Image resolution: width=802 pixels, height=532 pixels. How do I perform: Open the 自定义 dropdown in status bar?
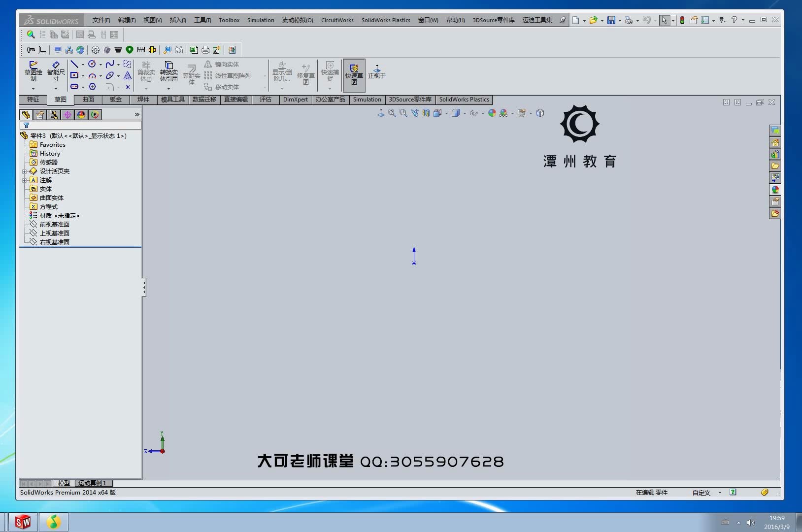tap(719, 493)
